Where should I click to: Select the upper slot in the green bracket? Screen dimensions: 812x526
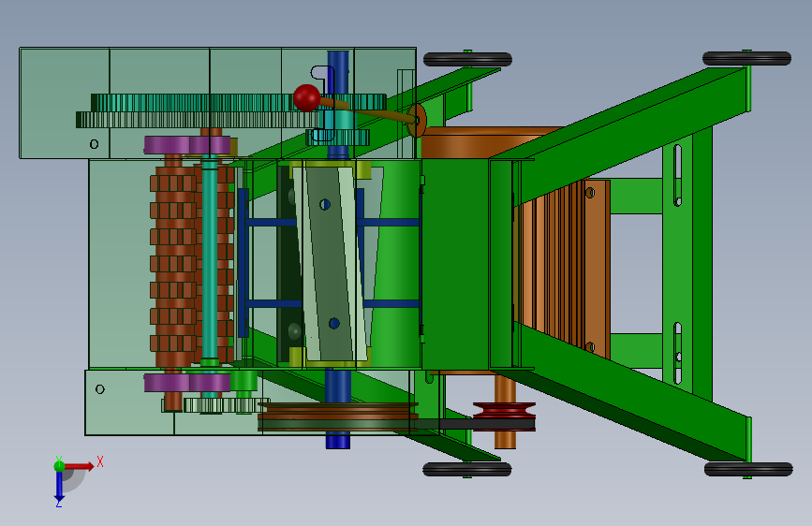(677, 175)
